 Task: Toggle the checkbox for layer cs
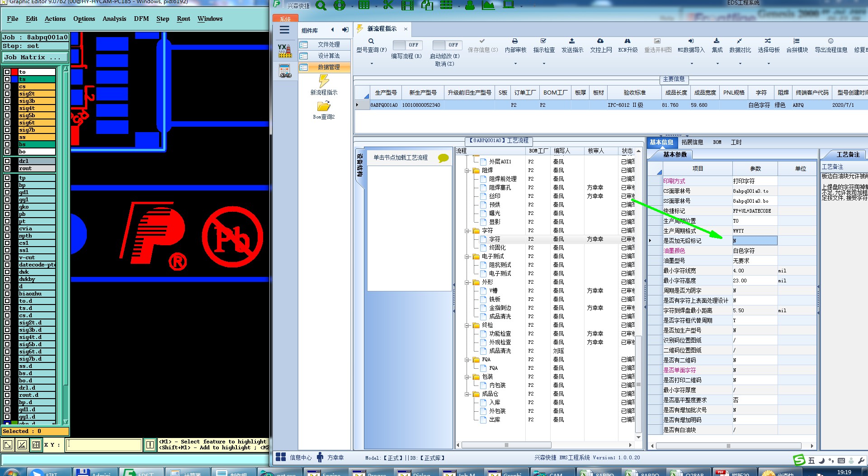tap(7, 86)
